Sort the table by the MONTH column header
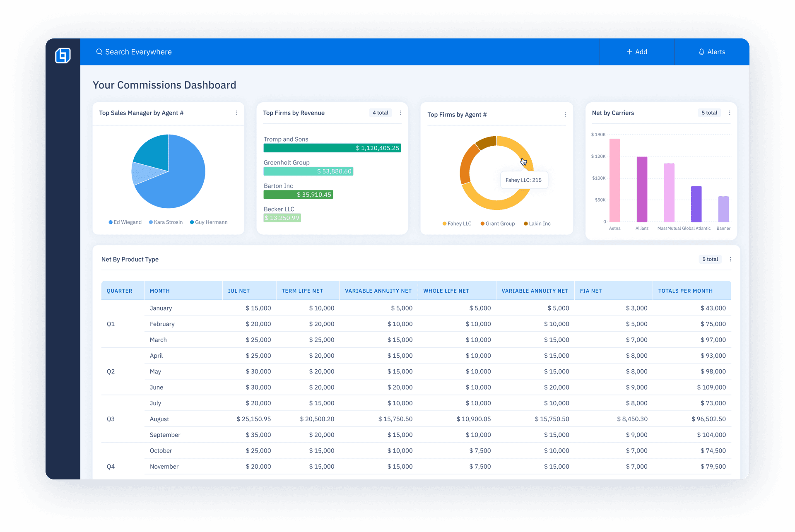This screenshot has width=795, height=532. [159, 291]
